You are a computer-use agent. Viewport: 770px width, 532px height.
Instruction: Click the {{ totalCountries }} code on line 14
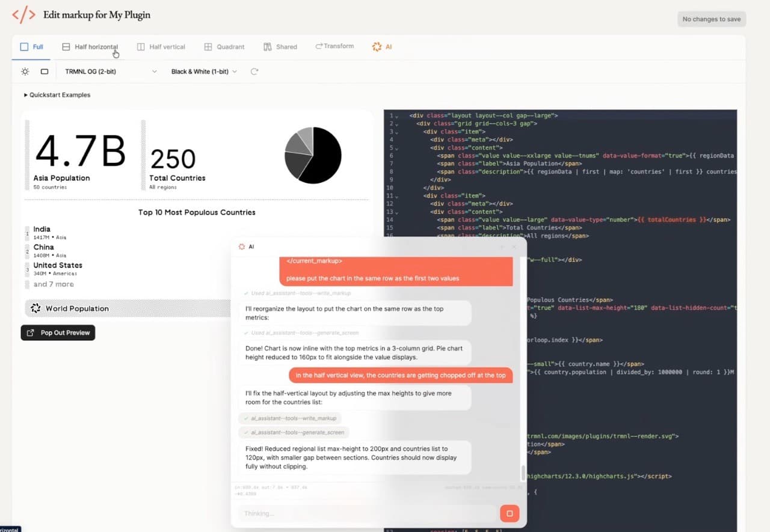click(671, 220)
